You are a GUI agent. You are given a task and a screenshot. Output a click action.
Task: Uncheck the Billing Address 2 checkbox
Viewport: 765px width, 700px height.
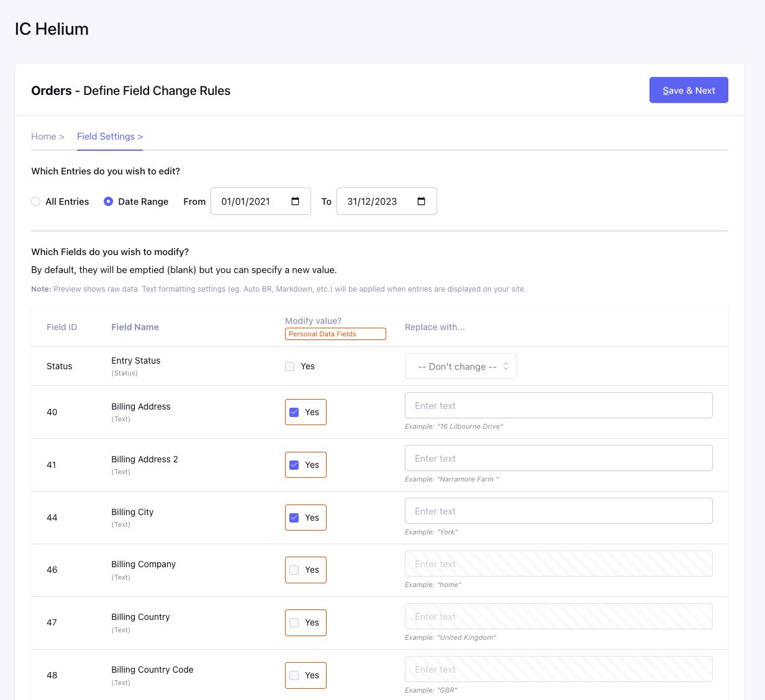click(294, 465)
